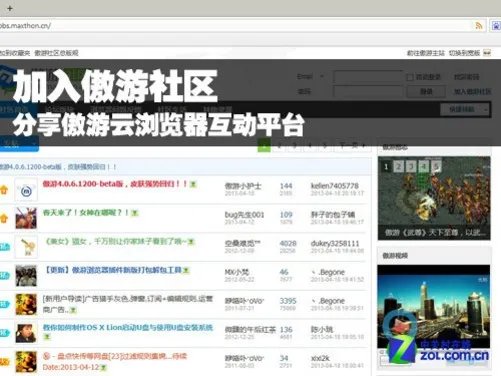Image resolution: width=501 pixels, height=376 pixels.
Task: Click the blue icon right of RSS feed
Action: point(496,26)
